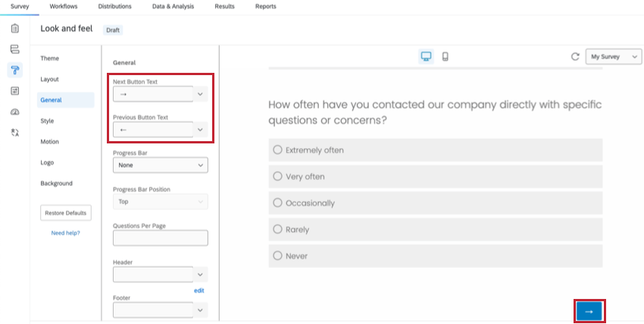The width and height of the screenshot is (644, 324).
Task: Select the "Extremely often" radio option
Action: tap(277, 150)
